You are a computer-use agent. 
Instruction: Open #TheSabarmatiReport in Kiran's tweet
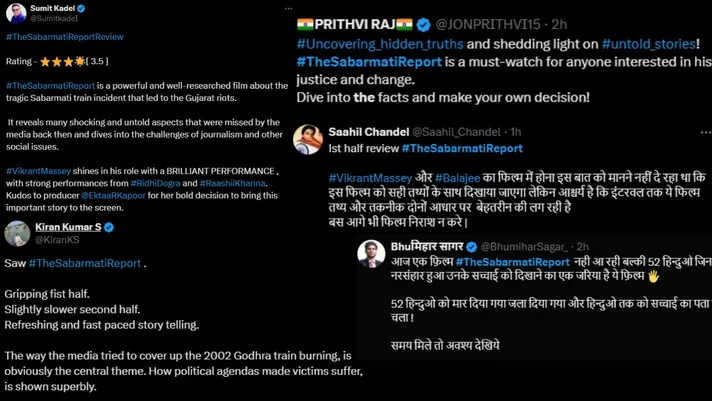[x=85, y=263]
